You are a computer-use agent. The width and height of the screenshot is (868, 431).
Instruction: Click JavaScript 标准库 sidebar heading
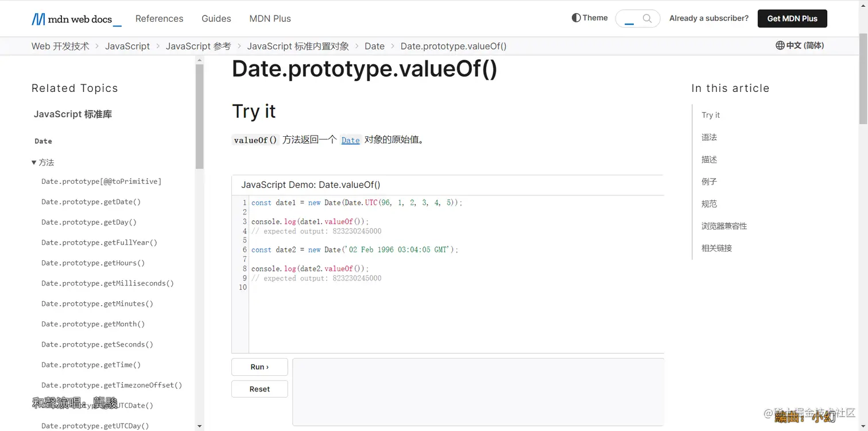(72, 114)
